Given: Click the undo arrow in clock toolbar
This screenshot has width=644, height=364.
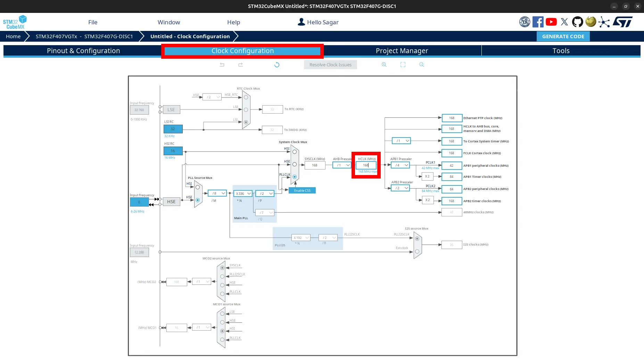Looking at the screenshot, I should click(222, 65).
